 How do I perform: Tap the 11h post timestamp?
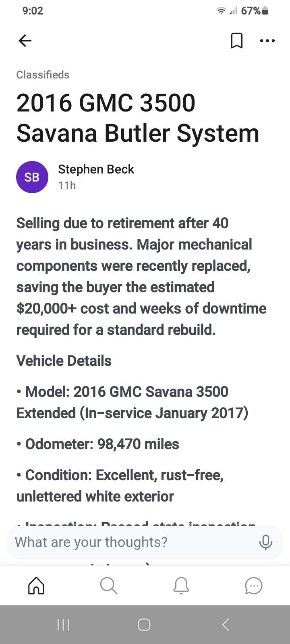[67, 186]
